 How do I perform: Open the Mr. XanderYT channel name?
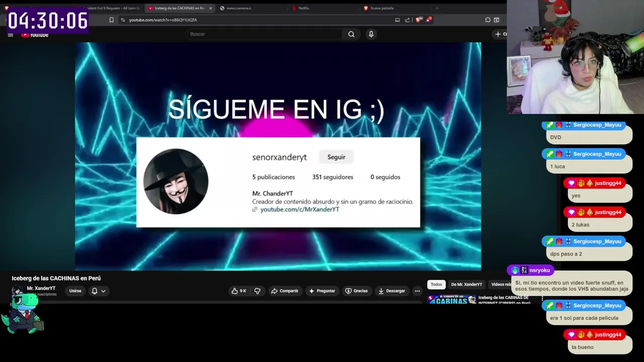[41, 289]
